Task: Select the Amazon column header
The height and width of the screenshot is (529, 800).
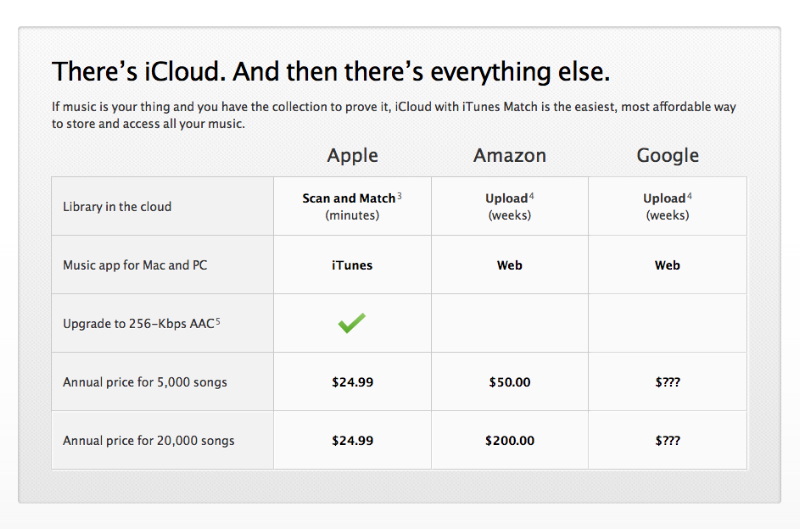Action: click(509, 155)
